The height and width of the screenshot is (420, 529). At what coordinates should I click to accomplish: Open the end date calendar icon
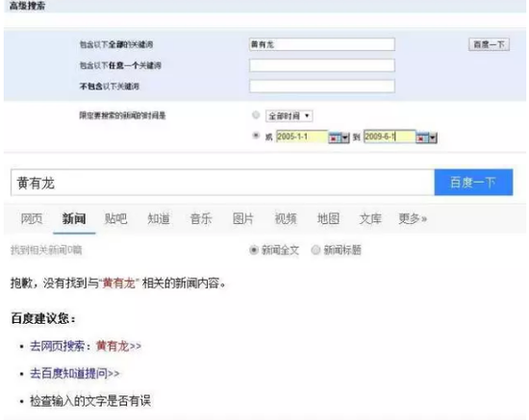click(x=422, y=137)
